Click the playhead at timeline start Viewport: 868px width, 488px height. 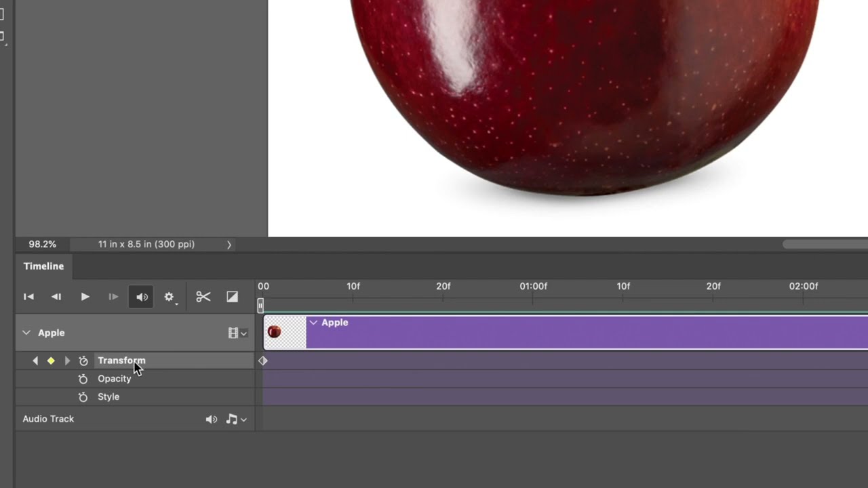click(x=260, y=306)
